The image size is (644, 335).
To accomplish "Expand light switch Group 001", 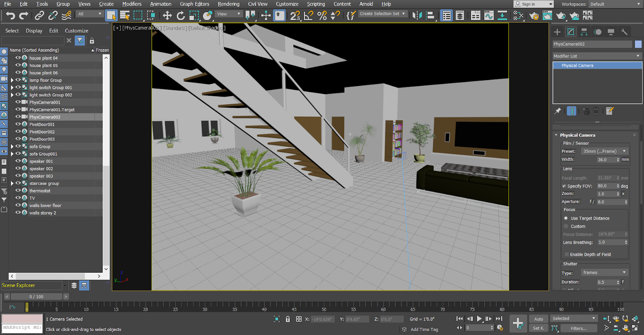I will (12, 87).
